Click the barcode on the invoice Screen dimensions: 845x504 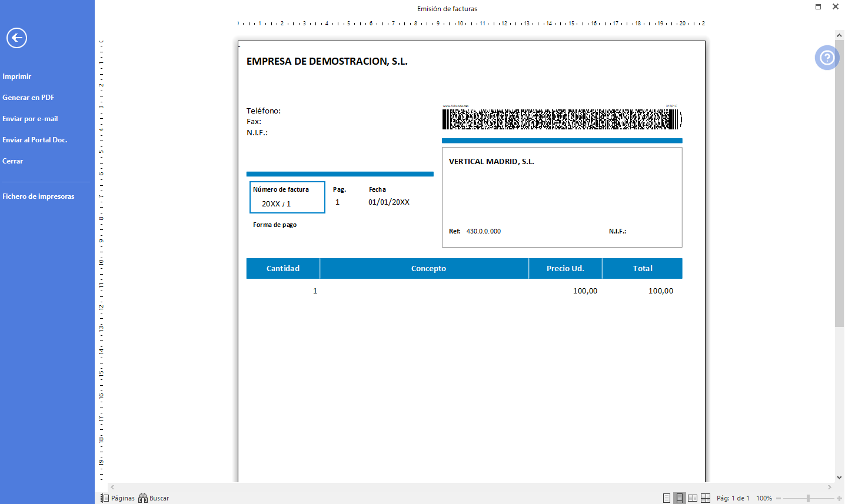point(562,119)
